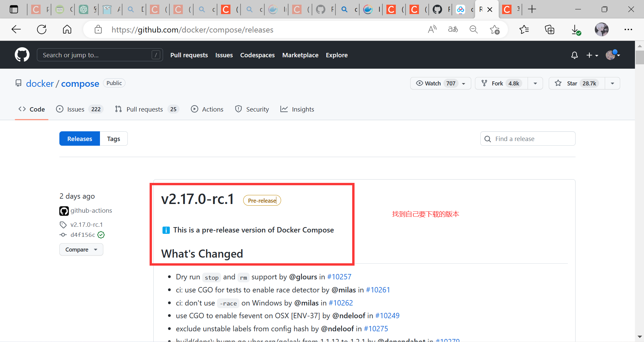Open the Issues tab with 222 issues
644x342 pixels.
pyautogui.click(x=80, y=109)
